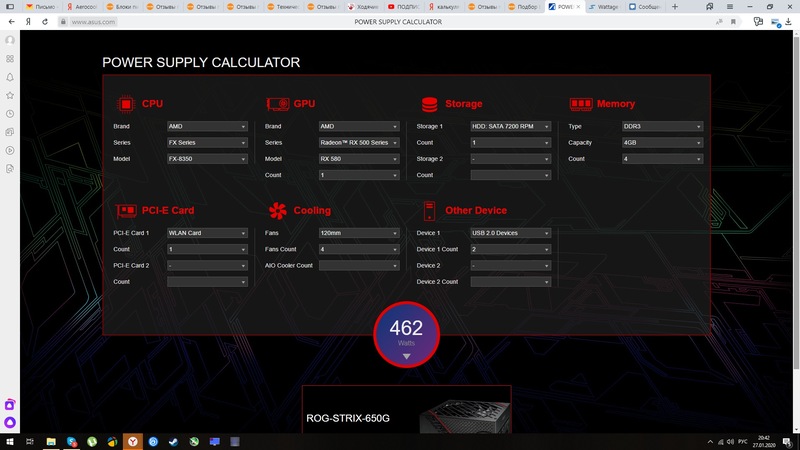Click the GPU graphics card icon
The height and width of the screenshot is (450, 800).
point(278,104)
